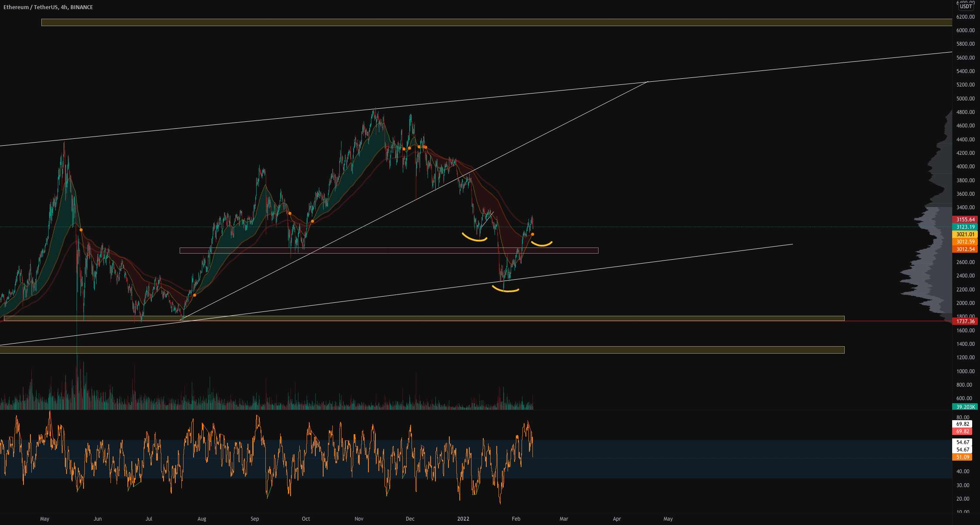Screen dimensions: 980x525
Task: Select the pink horizontal zone near 2800
Action: tap(389, 251)
